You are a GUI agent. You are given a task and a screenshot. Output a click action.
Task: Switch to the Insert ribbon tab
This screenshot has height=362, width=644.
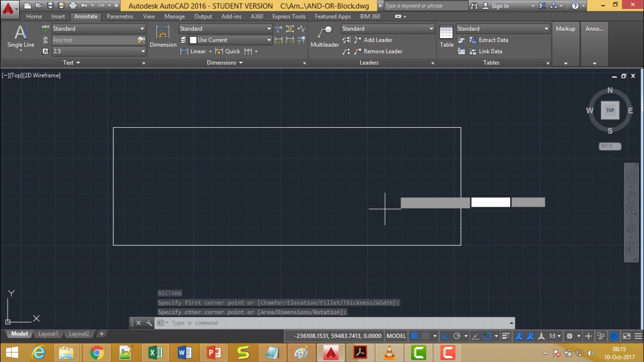coord(58,17)
